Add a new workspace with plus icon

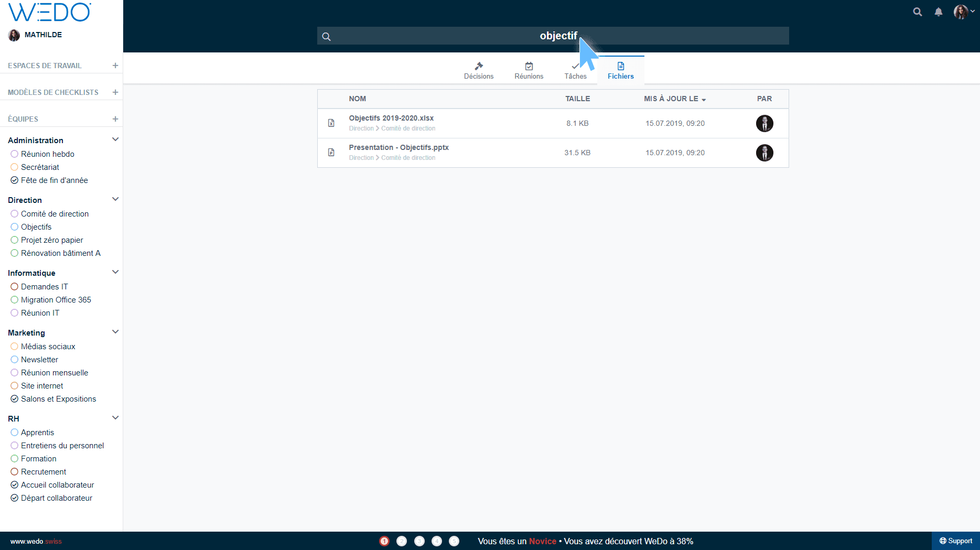(115, 66)
